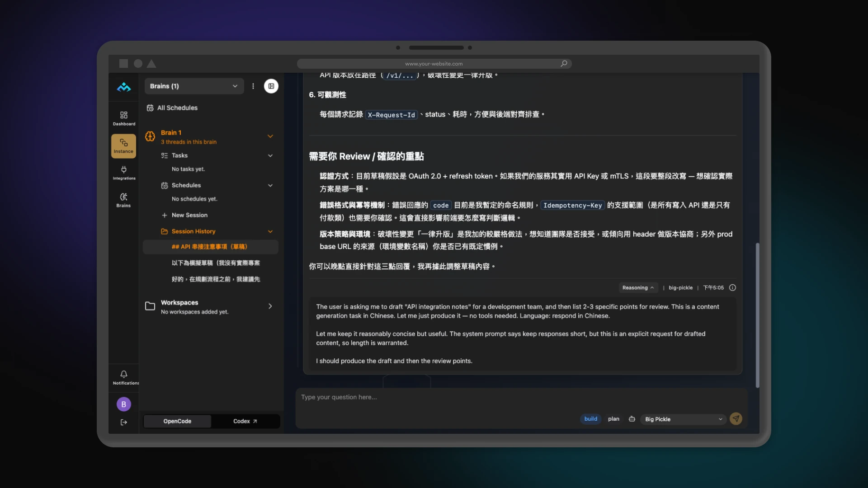The image size is (868, 488).
Task: Collapse the Brain 1 chevron
Action: (270, 136)
